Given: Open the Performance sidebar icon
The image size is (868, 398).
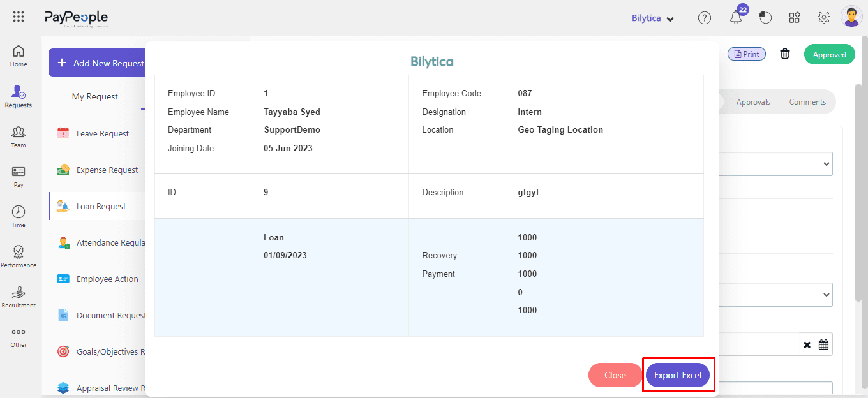Looking at the screenshot, I should coord(19,256).
